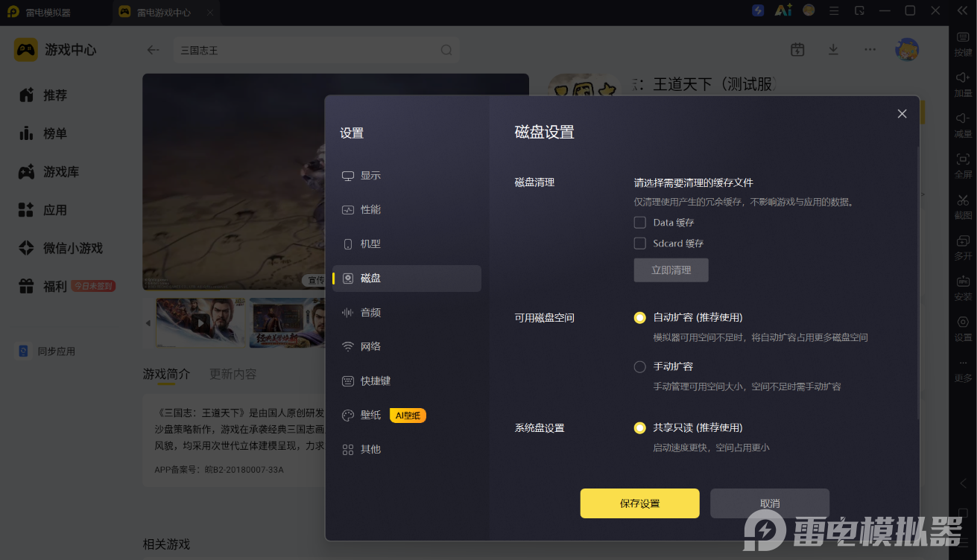
Task: Select the 手动扩容 radio option
Action: click(639, 367)
